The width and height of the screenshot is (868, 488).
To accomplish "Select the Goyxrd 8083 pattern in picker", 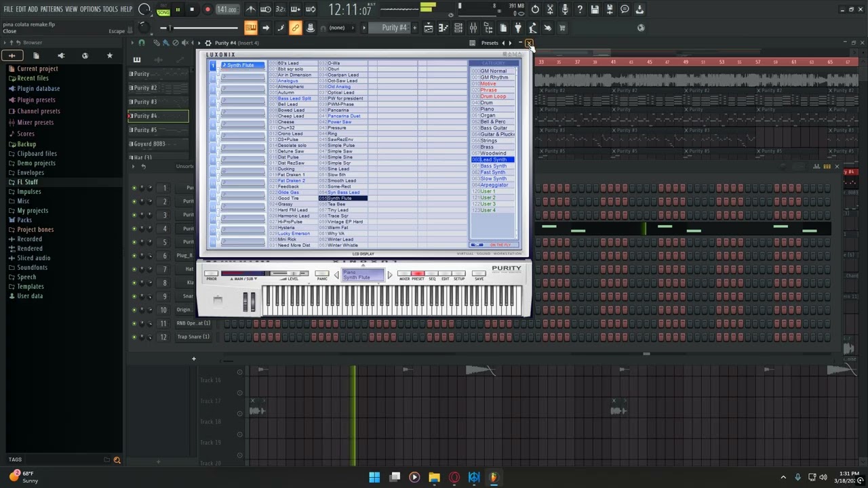I will click(159, 144).
